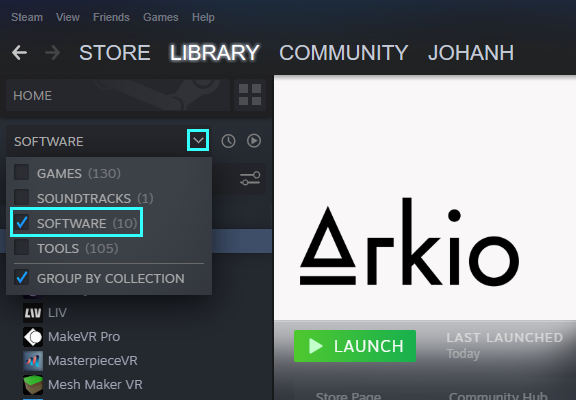Collapse the SOFTWARE filter dropdown arrow
Image resolution: width=576 pixels, height=400 pixels.
tap(198, 140)
